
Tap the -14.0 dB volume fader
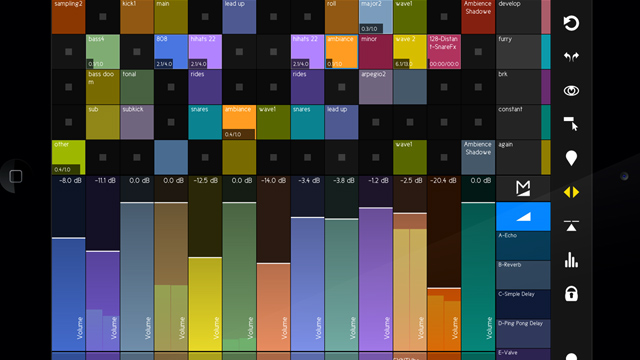[x=273, y=263]
